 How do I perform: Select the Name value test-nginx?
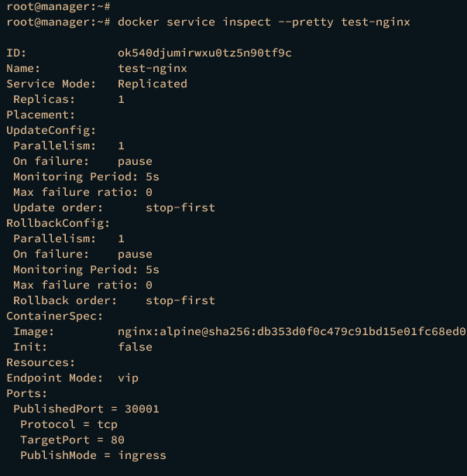point(153,69)
